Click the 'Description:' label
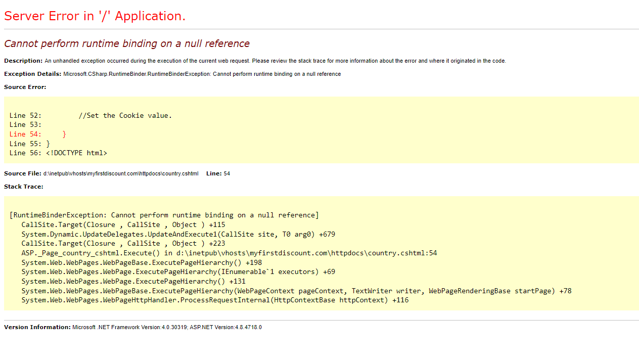 pos(23,61)
